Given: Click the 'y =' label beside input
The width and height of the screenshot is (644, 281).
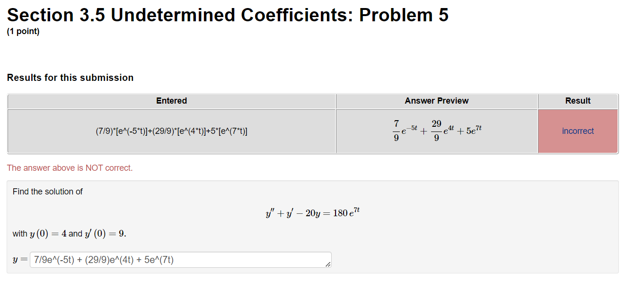Looking at the screenshot, I should tap(19, 259).
